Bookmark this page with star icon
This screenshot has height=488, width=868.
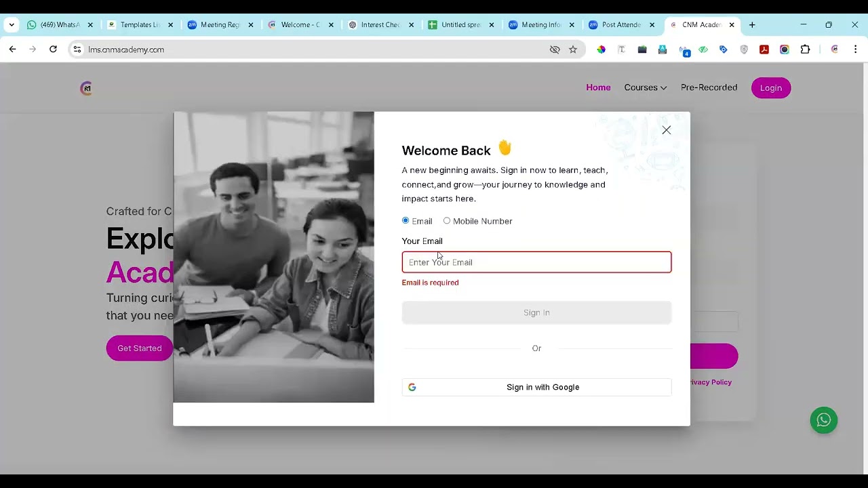click(x=573, y=49)
